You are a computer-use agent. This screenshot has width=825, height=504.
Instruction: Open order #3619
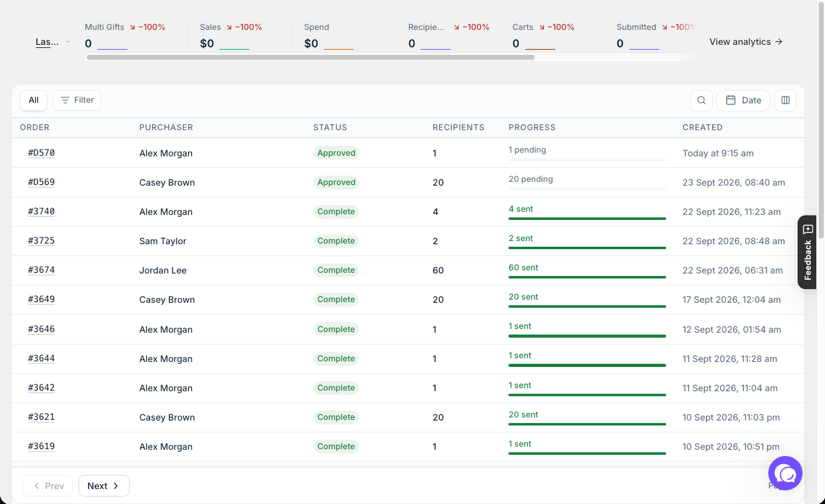pyautogui.click(x=42, y=446)
